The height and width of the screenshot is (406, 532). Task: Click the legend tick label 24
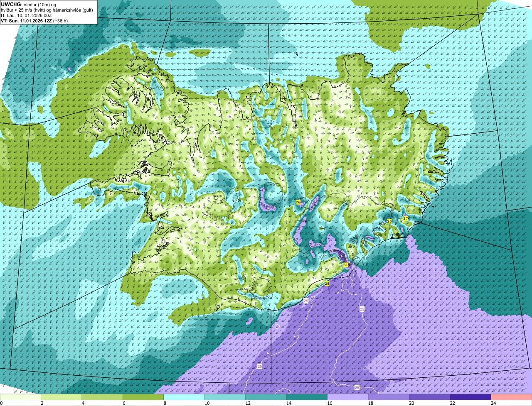pyautogui.click(x=493, y=403)
